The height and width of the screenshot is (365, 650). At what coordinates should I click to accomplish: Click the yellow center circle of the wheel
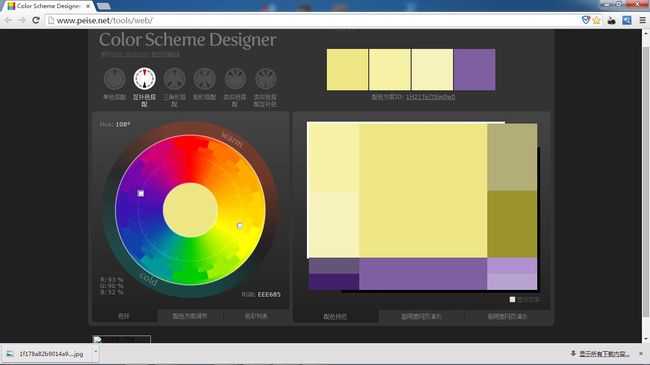point(190,210)
